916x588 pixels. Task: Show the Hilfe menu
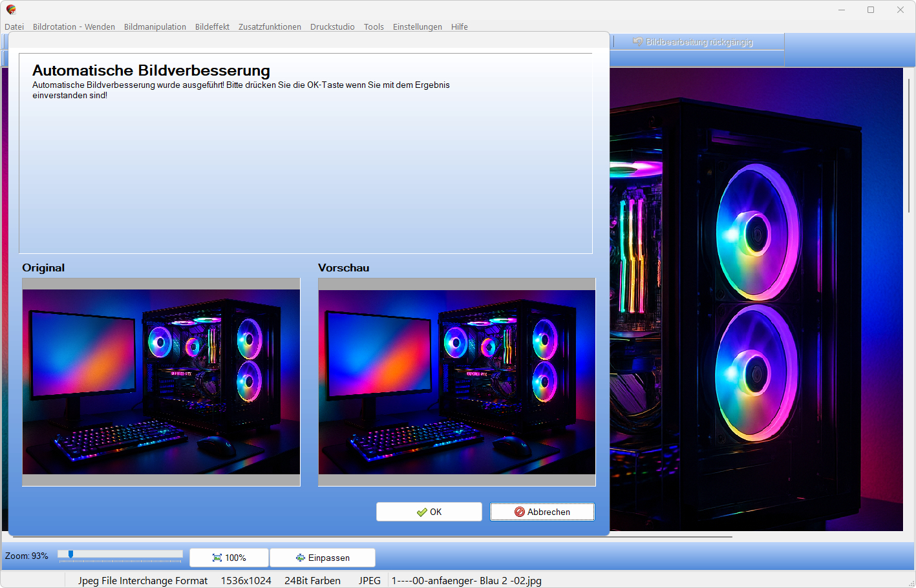click(x=459, y=26)
